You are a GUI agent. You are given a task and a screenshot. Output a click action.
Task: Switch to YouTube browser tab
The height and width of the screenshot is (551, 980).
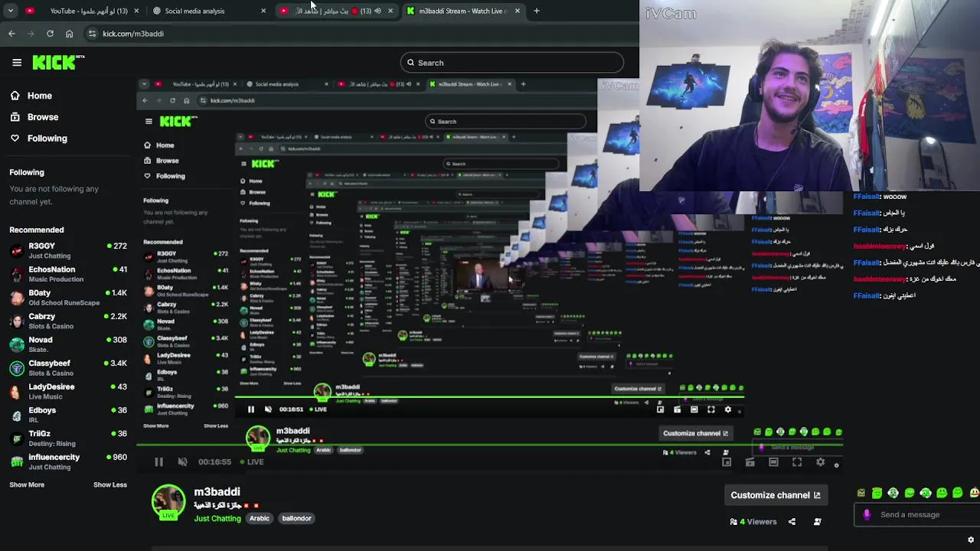83,11
